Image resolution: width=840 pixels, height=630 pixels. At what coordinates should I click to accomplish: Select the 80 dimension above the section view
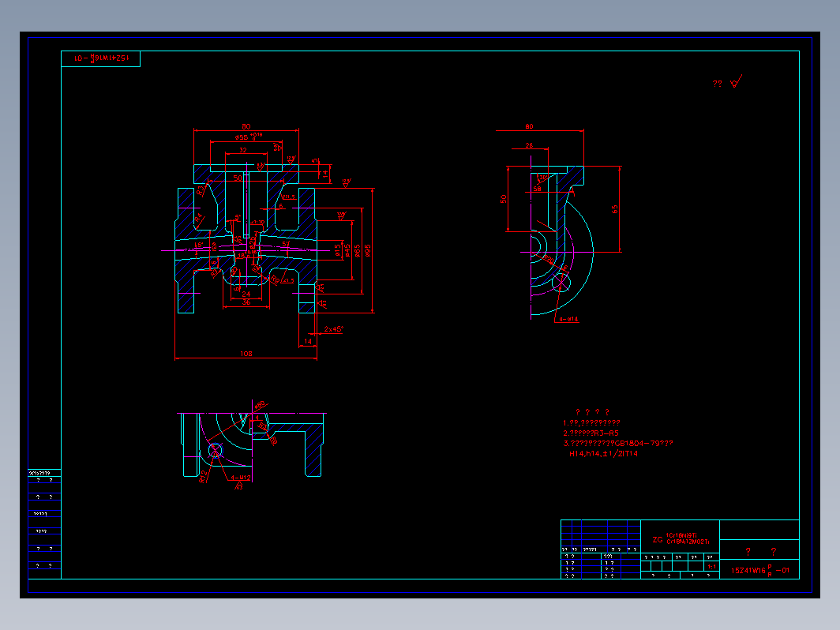point(246,126)
